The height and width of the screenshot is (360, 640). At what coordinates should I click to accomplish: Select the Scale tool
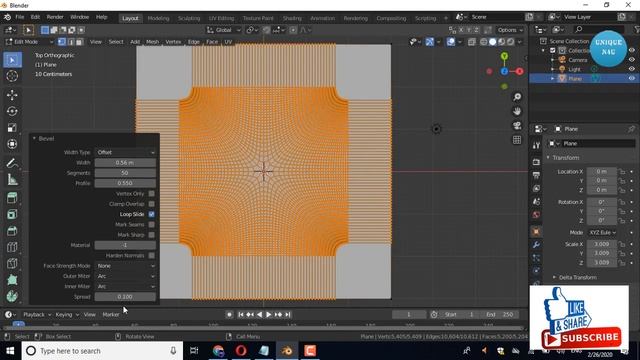pyautogui.click(x=12, y=128)
